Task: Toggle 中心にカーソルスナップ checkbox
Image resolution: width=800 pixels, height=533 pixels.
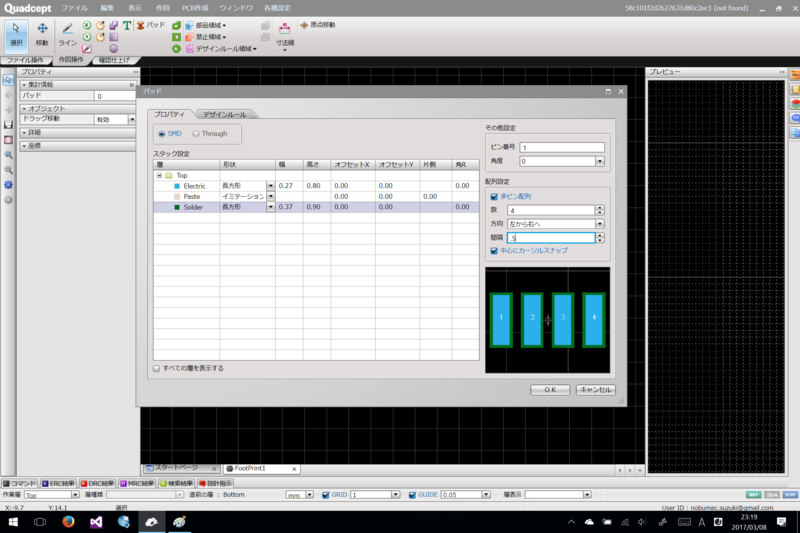Action: [x=494, y=251]
